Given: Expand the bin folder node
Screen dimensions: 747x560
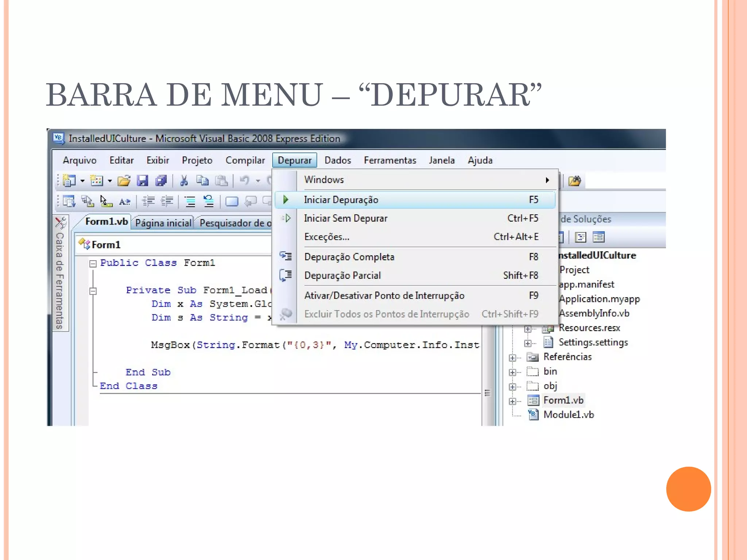Looking at the screenshot, I should tap(512, 372).
